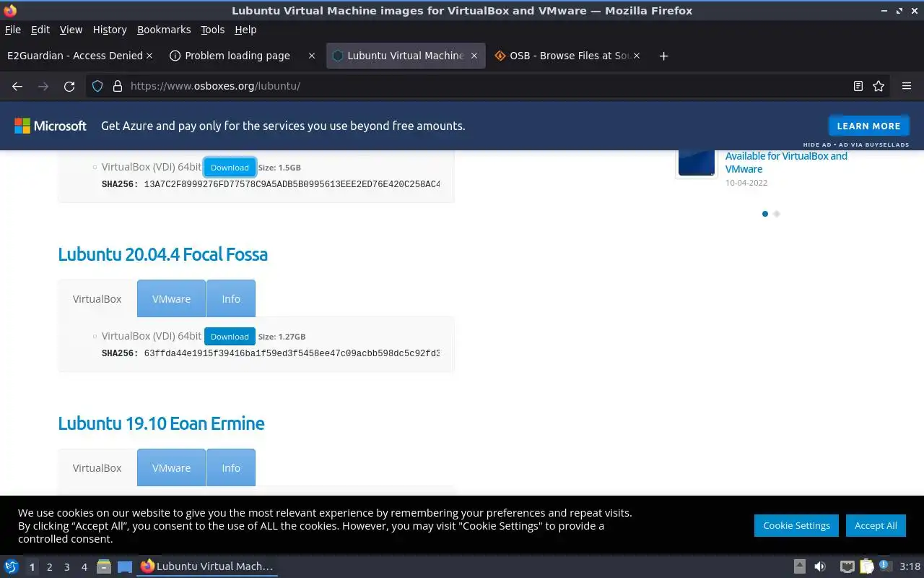
Task: Switch to Problem loading page tab
Action: click(x=237, y=56)
